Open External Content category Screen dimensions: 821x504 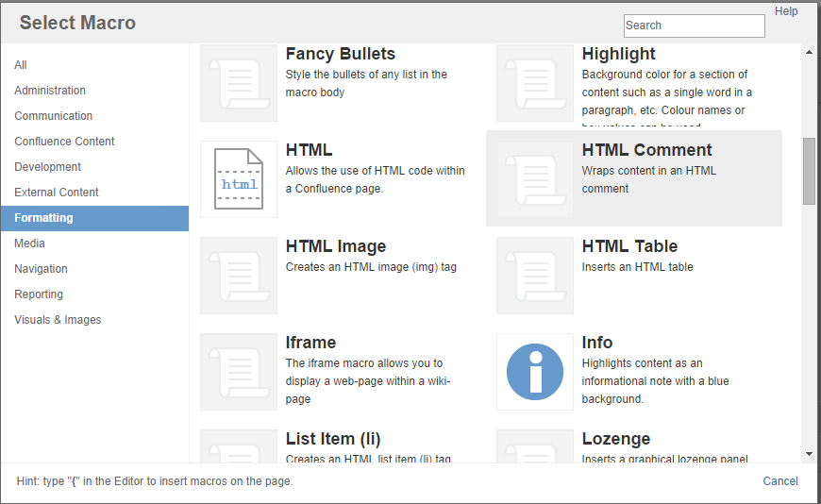pyautogui.click(x=94, y=193)
